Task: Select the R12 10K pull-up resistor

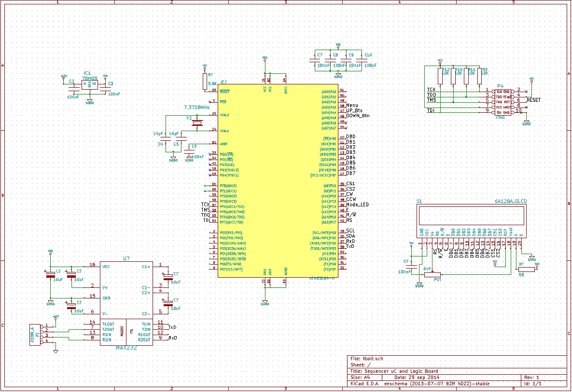Action: pos(440,76)
